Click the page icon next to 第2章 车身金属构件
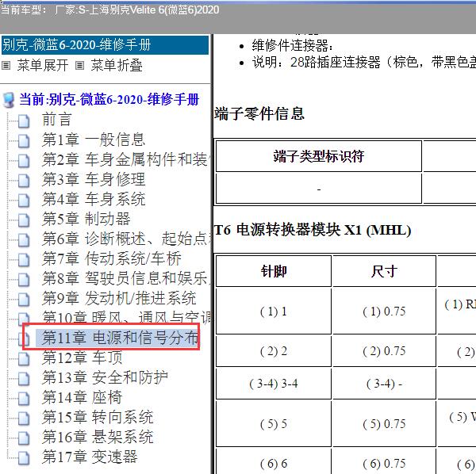 tap(24, 161)
